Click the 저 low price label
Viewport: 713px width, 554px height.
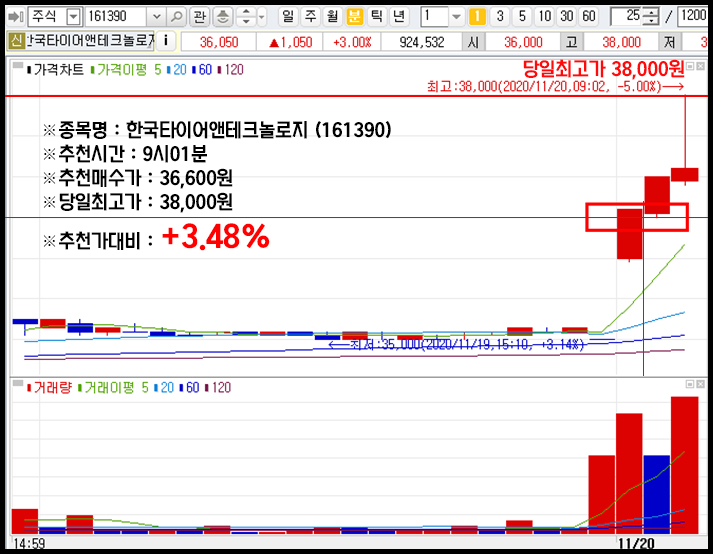669,42
